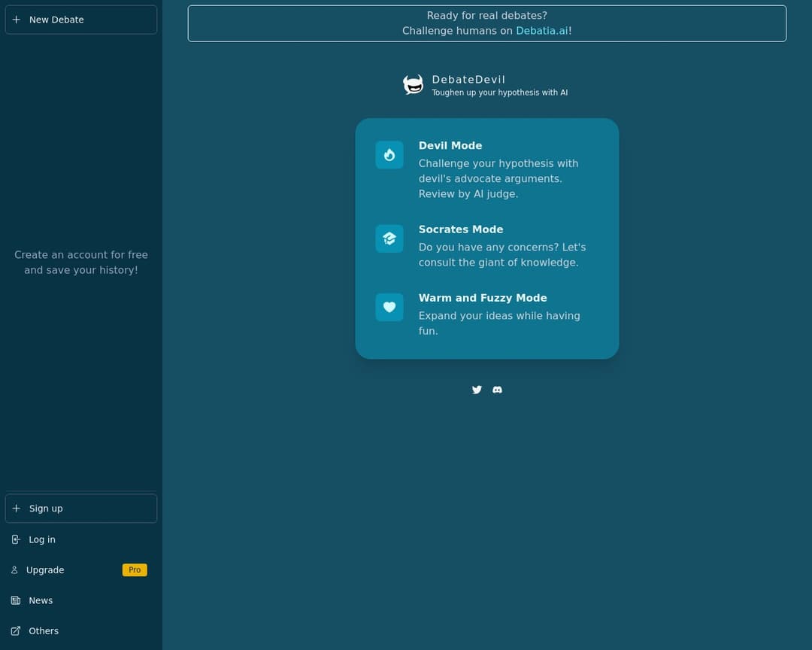812x650 pixels.
Task: Click the Log in door icon
Action: click(x=16, y=539)
